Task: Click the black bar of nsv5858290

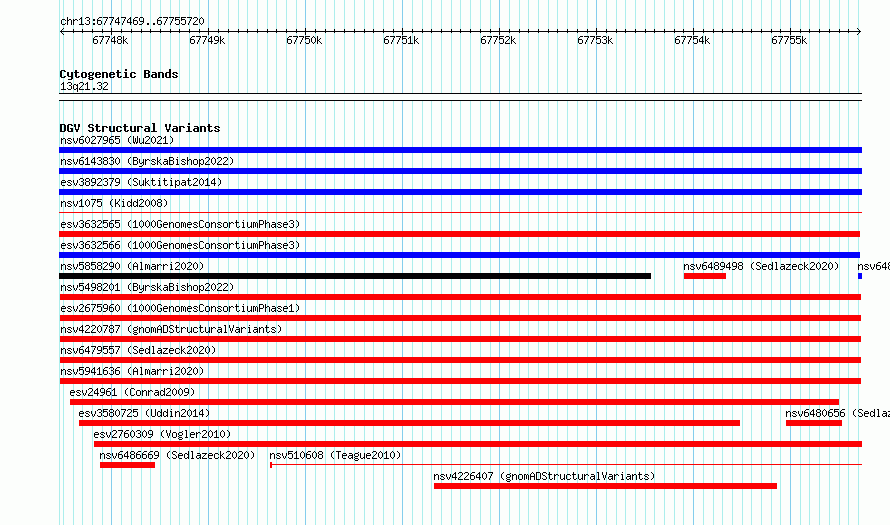Action: coord(355,276)
